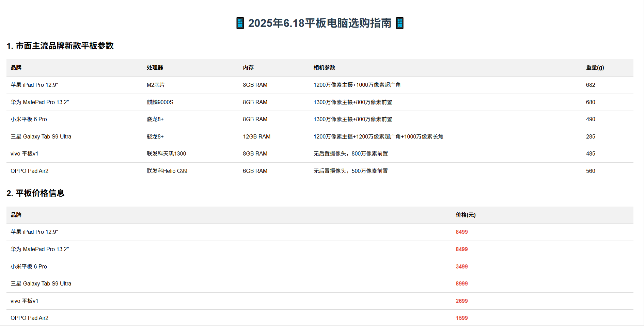The image size is (644, 326).
Task: Click weight value 490
Action: click(x=591, y=119)
